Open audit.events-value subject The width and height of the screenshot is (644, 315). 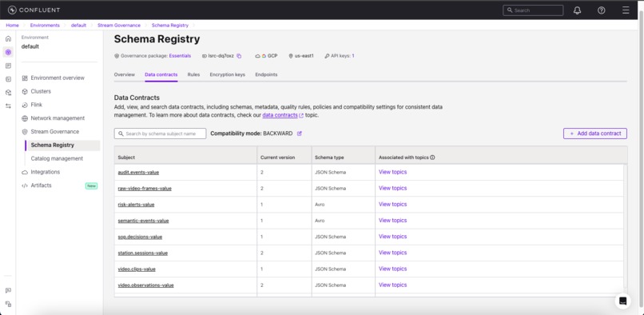tap(138, 173)
